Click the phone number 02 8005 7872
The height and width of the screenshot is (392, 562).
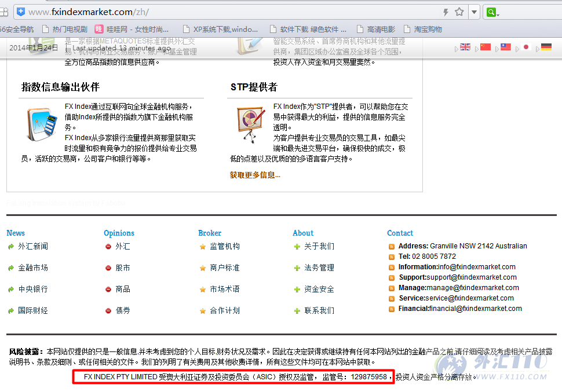(x=434, y=257)
